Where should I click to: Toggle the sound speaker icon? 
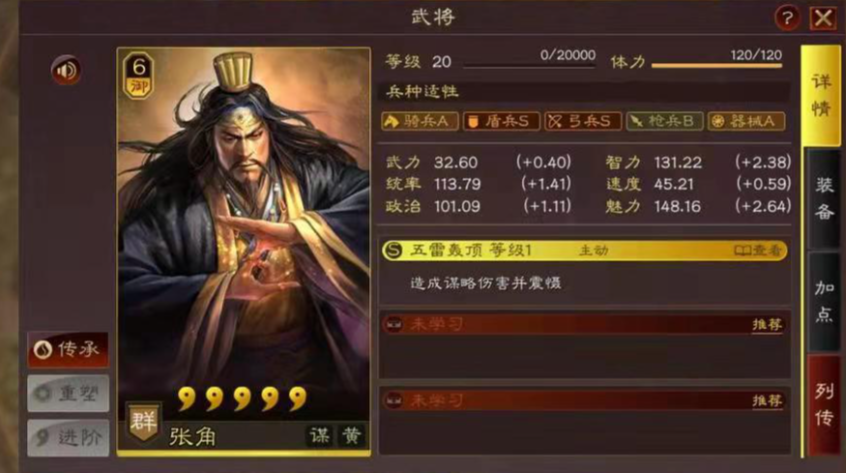click(x=66, y=70)
